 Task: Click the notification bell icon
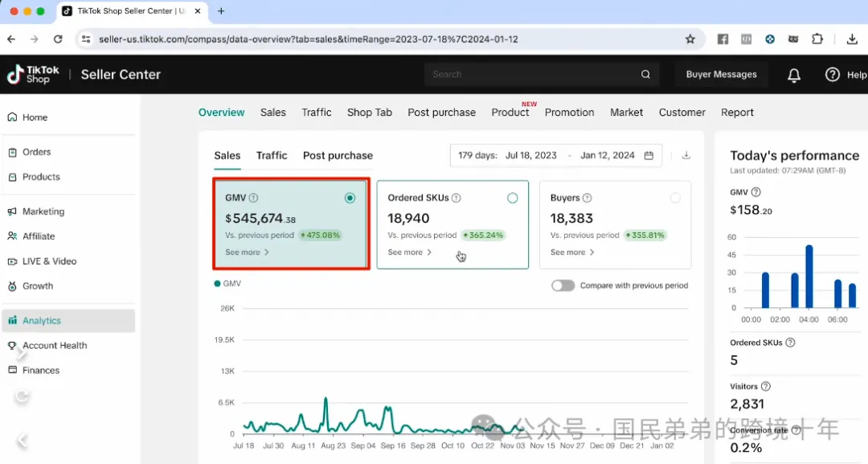point(793,74)
